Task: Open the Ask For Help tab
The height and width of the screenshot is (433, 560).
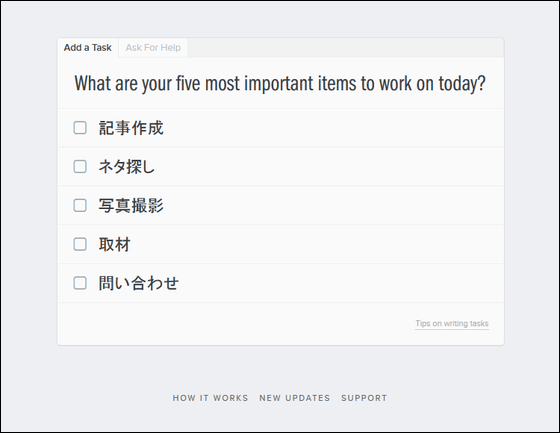Action: click(x=153, y=48)
